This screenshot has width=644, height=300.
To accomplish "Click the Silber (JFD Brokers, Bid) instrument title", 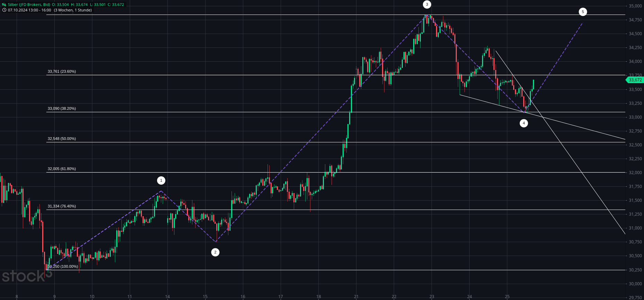I will pyautogui.click(x=29, y=5).
